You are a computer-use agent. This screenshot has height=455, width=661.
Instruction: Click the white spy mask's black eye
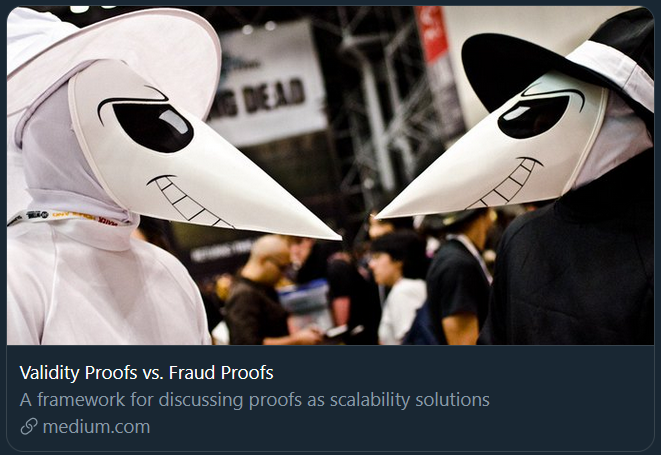tap(153, 126)
